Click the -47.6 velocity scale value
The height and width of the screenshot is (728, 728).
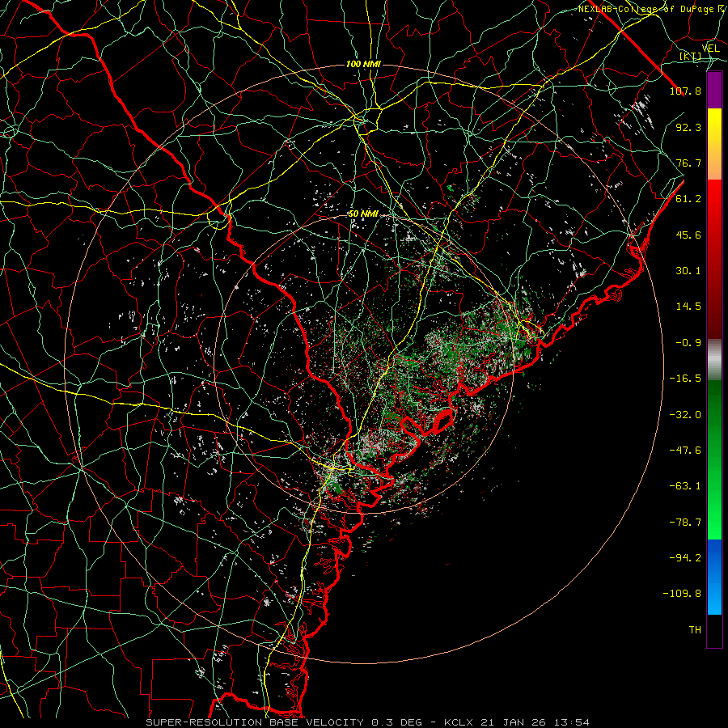(685, 451)
